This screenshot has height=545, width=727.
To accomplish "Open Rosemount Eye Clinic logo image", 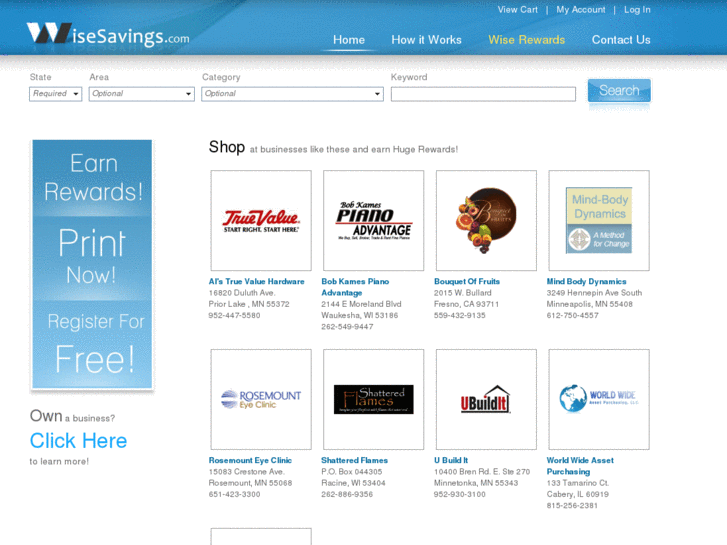I will point(261,399).
